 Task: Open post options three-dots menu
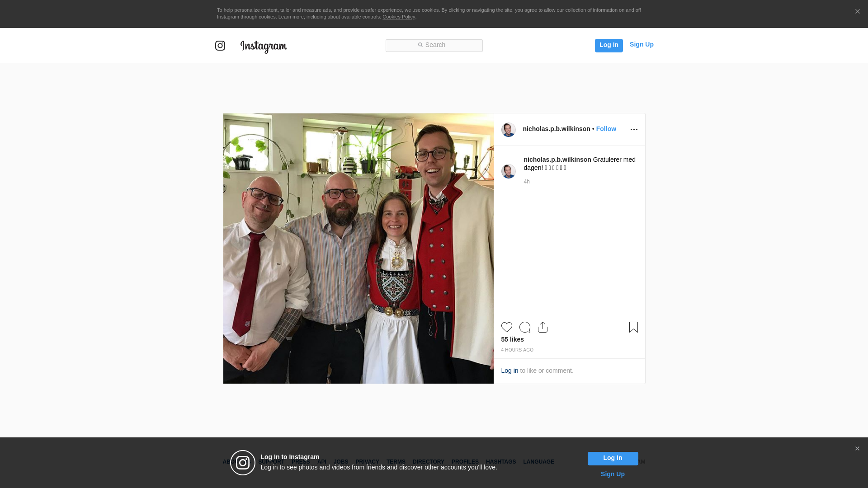coord(634,130)
